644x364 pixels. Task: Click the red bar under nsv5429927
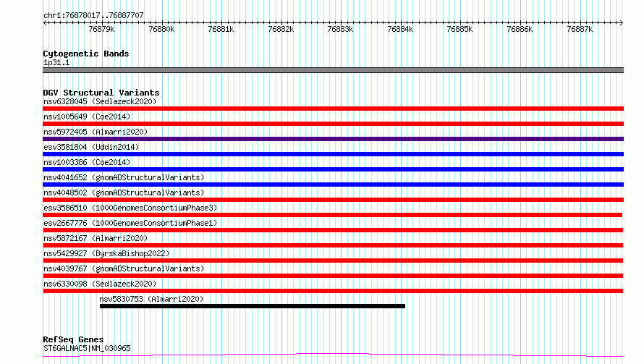pyautogui.click(x=333, y=261)
